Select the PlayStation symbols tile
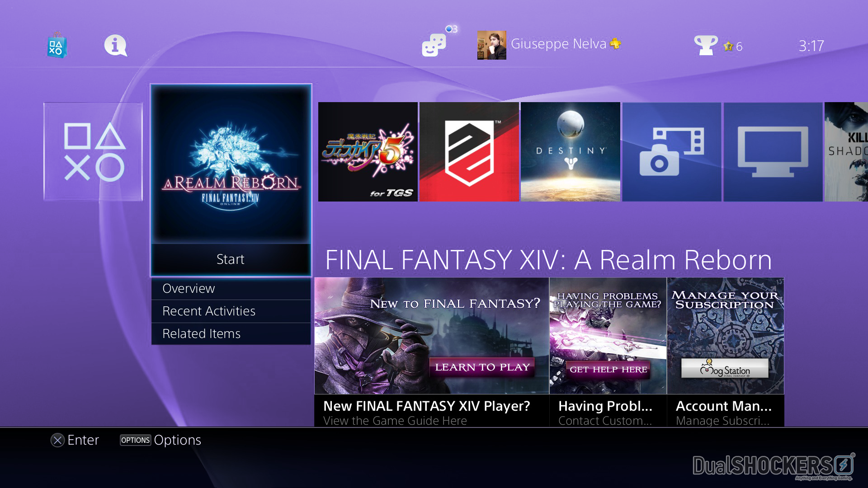Screen dimensions: 868x488 click(93, 152)
